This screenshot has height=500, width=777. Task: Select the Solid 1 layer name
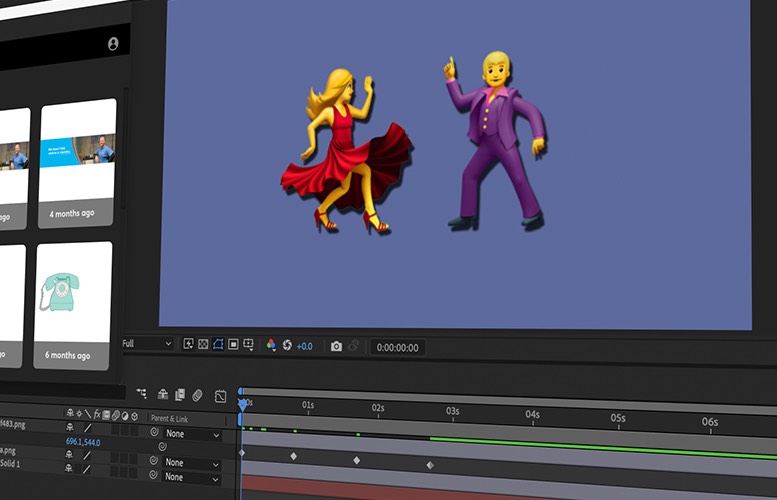click(x=10, y=464)
